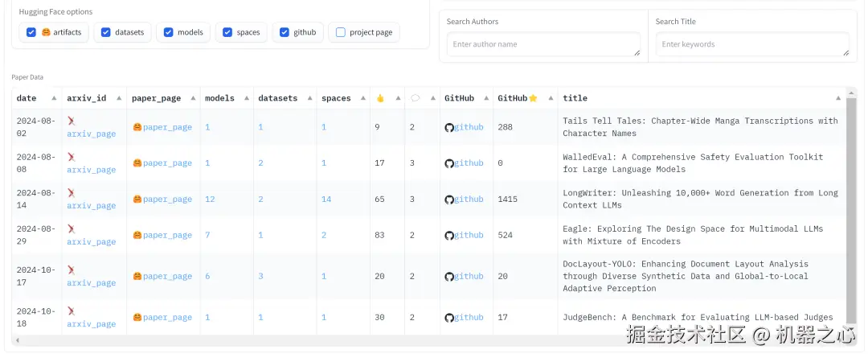
Task: Enable the project page checkbox
Action: point(341,32)
